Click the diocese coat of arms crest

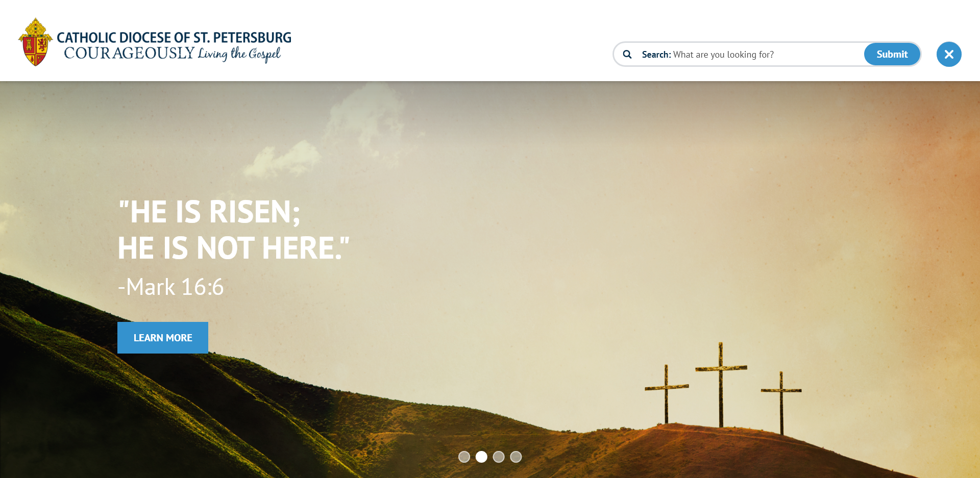click(35, 42)
